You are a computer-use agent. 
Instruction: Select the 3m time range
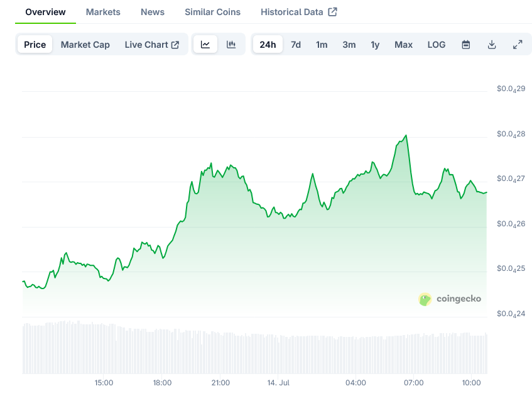point(349,45)
